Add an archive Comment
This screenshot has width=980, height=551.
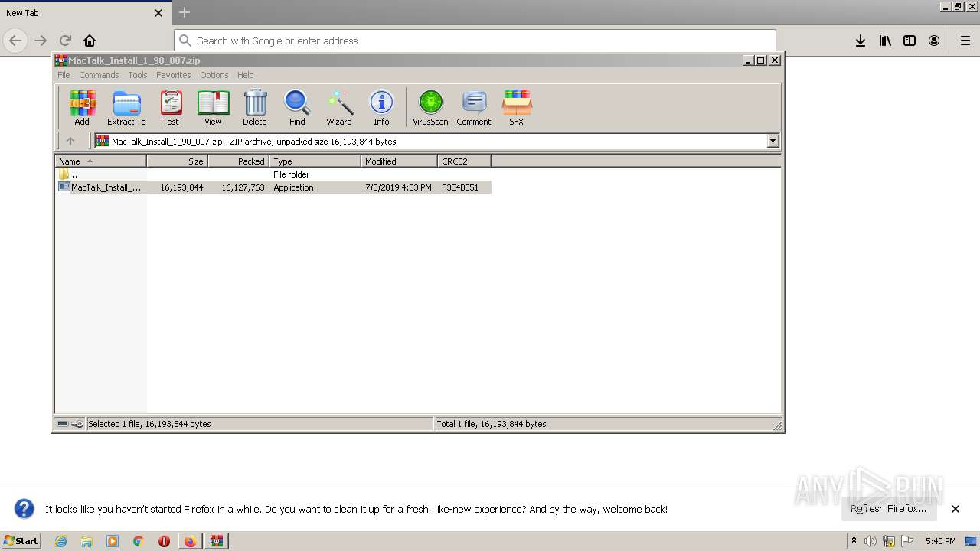(x=474, y=107)
